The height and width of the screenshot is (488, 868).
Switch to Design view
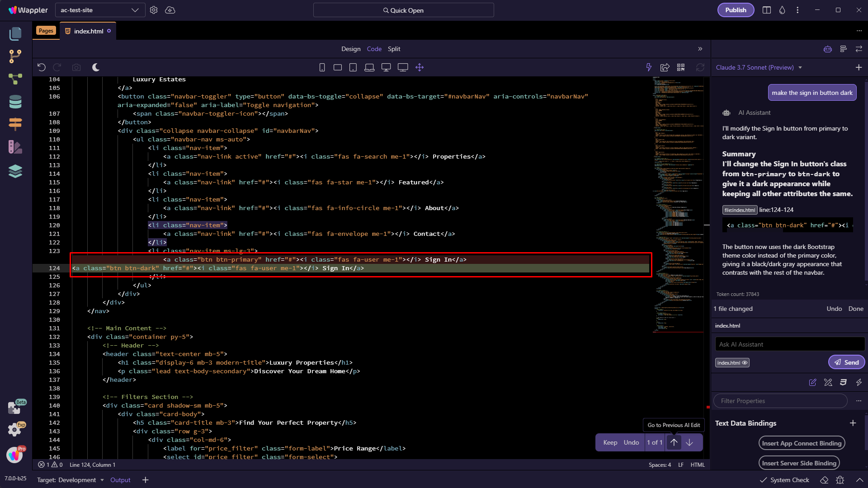351,49
